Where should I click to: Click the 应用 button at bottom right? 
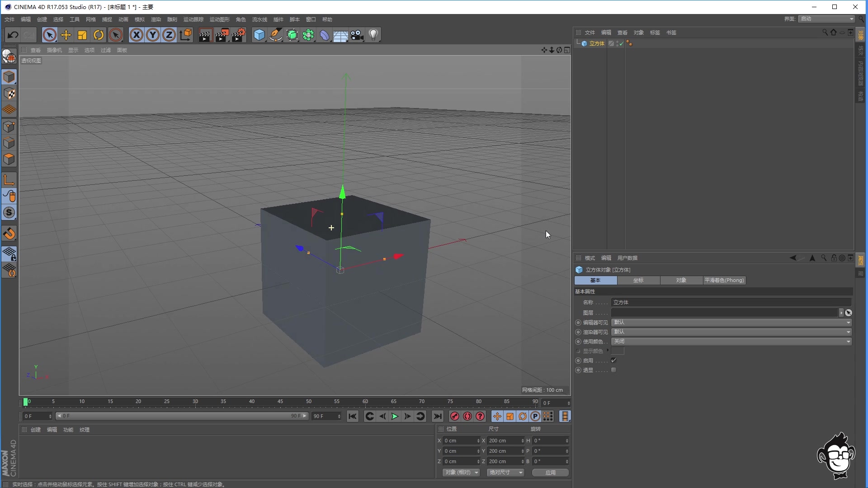pos(550,472)
